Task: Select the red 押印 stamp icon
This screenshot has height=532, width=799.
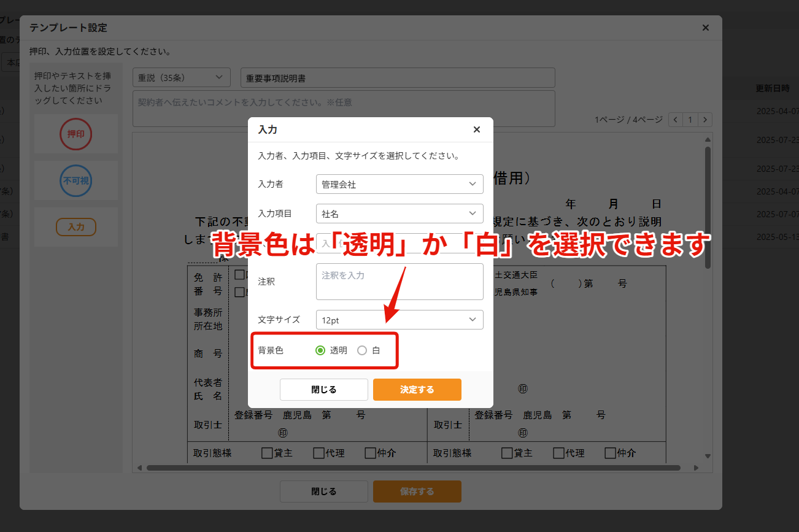Action: point(75,134)
